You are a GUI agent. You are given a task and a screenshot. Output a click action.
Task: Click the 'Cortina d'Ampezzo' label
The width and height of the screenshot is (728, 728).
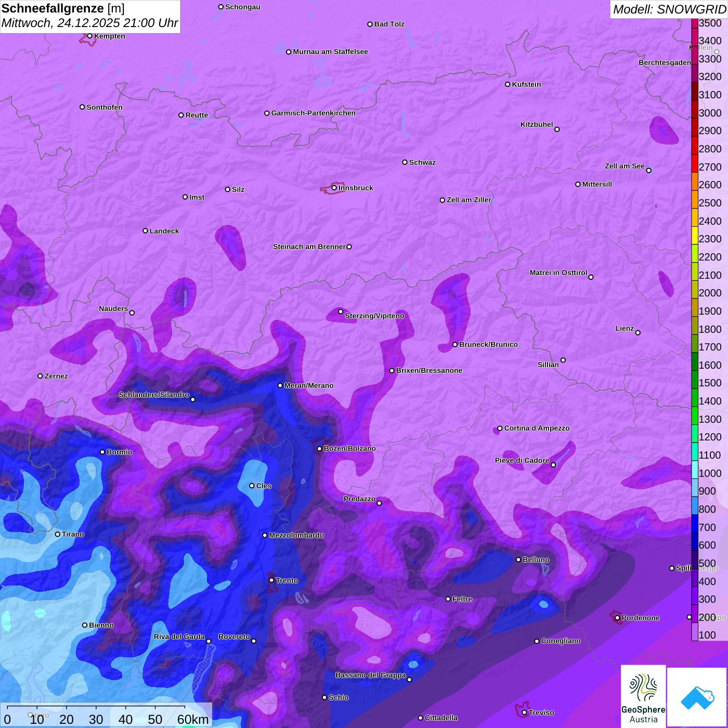tap(537, 428)
